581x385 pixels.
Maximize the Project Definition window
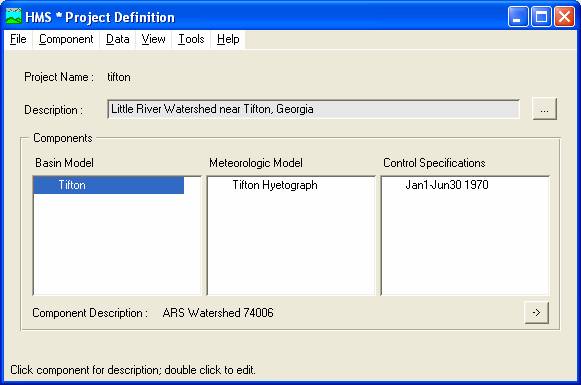coord(541,17)
